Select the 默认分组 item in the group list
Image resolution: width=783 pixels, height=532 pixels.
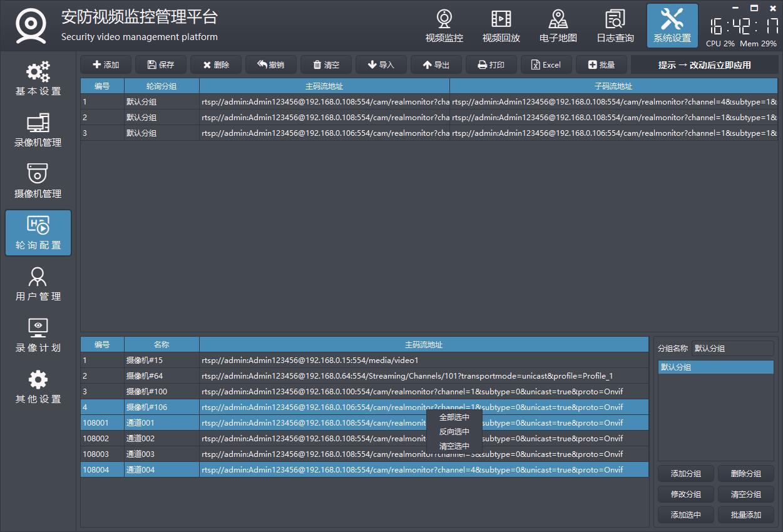pyautogui.click(x=715, y=367)
